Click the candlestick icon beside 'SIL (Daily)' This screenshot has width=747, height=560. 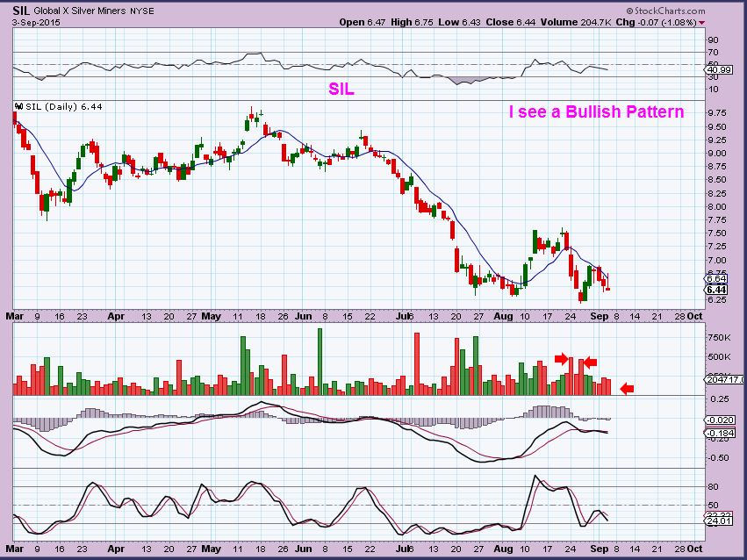point(19,106)
